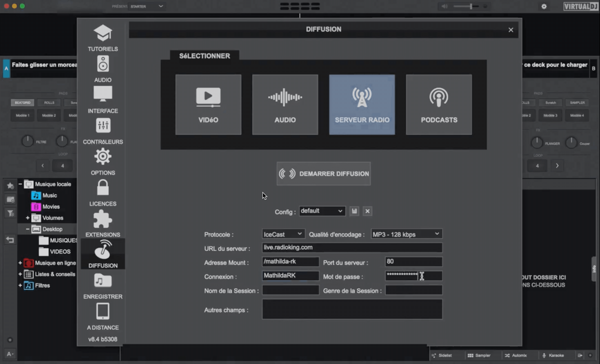The width and height of the screenshot is (600, 364).
Task: Open the Licences padlock section
Action: pos(103,193)
